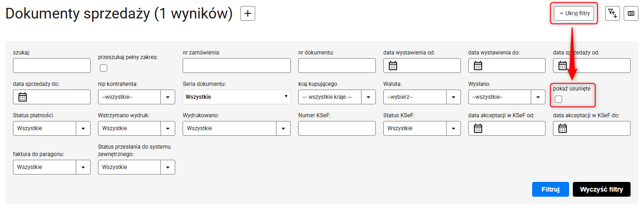Collapse filters with Ukryj filtry button
644x211 pixels.
[575, 14]
